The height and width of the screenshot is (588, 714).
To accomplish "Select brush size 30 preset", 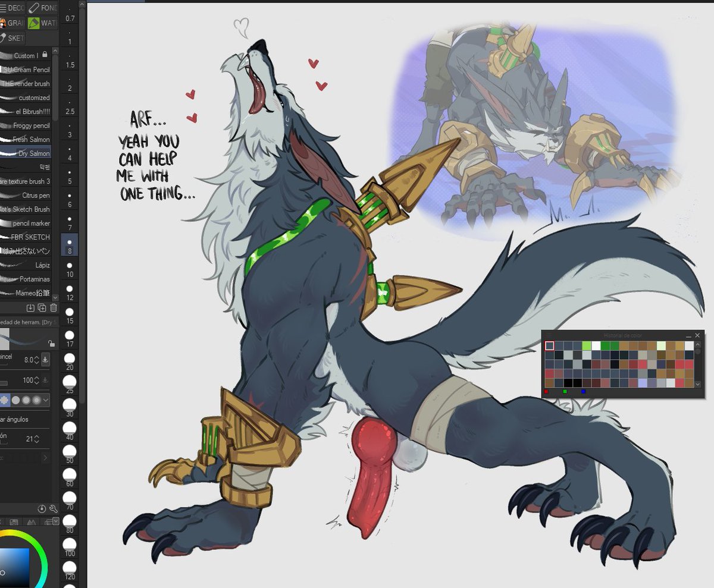I will pos(70,408).
